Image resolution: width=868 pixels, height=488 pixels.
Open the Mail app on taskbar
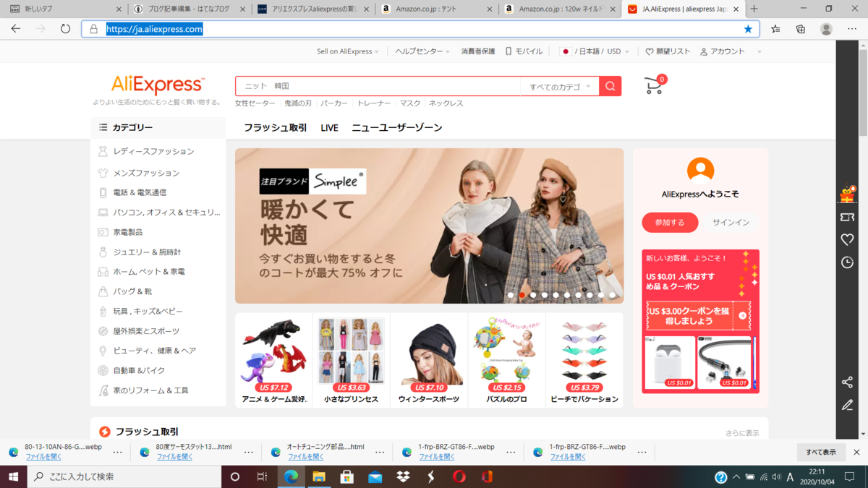375,476
